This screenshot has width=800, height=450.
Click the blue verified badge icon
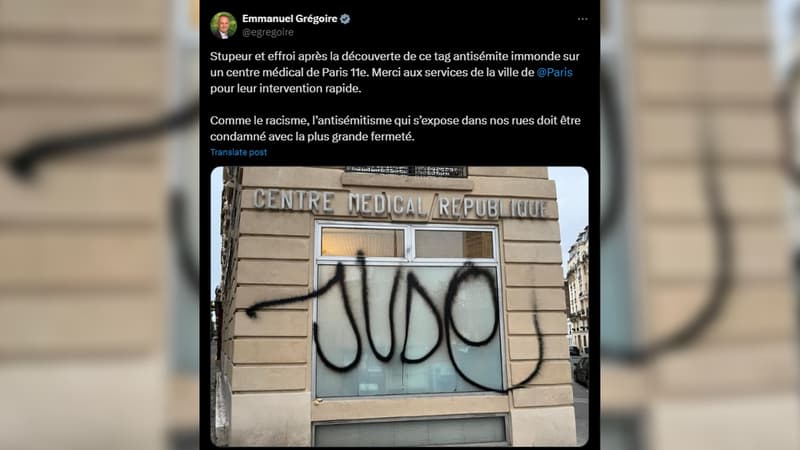[345, 19]
